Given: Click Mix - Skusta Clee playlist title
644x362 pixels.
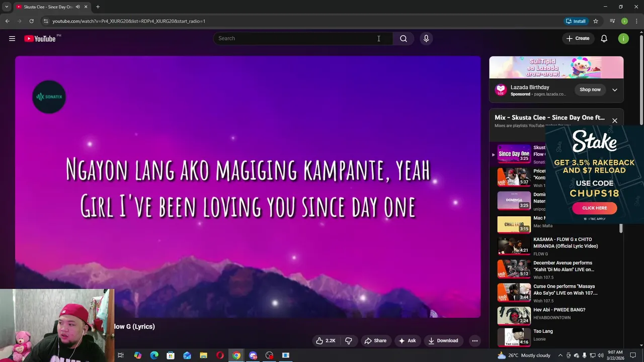Looking at the screenshot, I should [549, 118].
